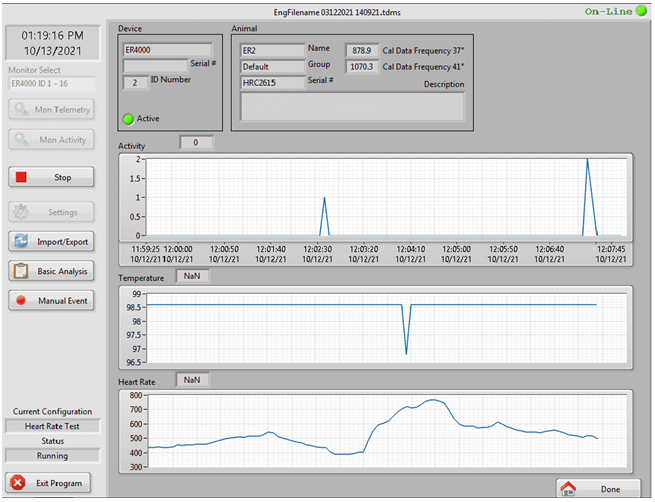655x502 pixels.
Task: Click the red X Exit Program icon
Action: 17,482
